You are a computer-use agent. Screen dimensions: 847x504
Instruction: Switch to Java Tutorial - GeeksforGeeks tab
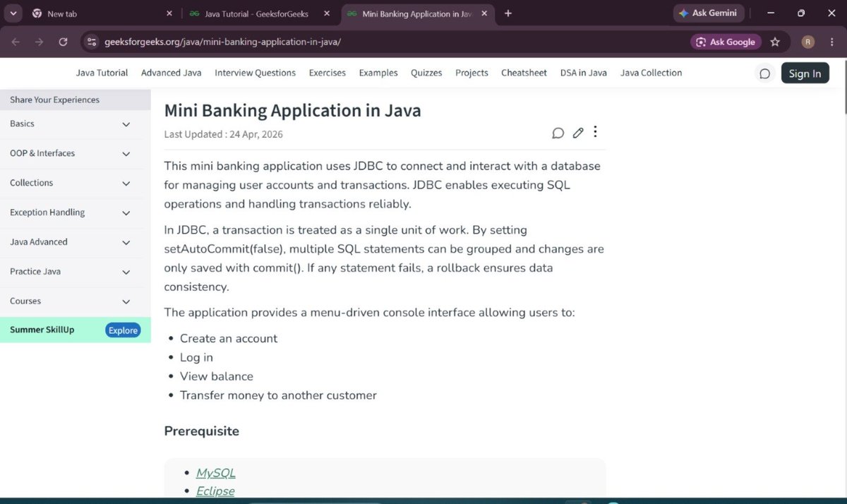pos(260,13)
